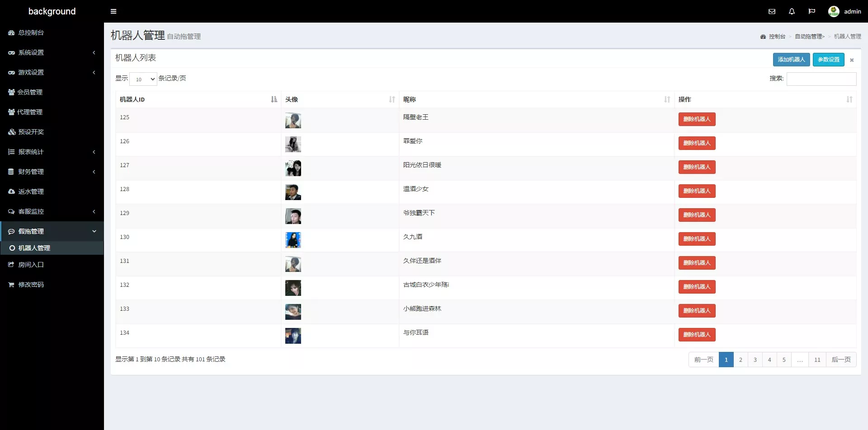The image size is (868, 430).
Task: Open the 修改密码 change password icon
Action: point(11,284)
